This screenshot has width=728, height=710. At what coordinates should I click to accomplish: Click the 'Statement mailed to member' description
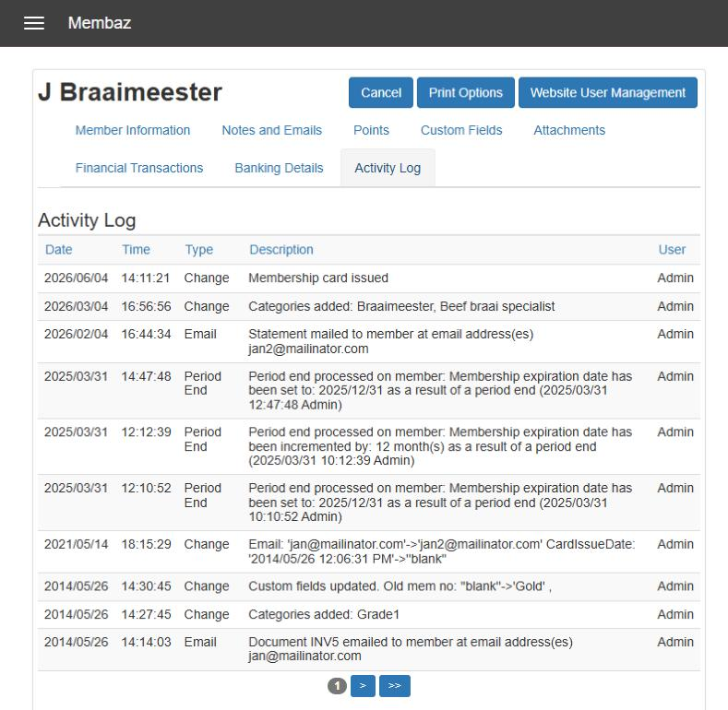click(x=391, y=341)
